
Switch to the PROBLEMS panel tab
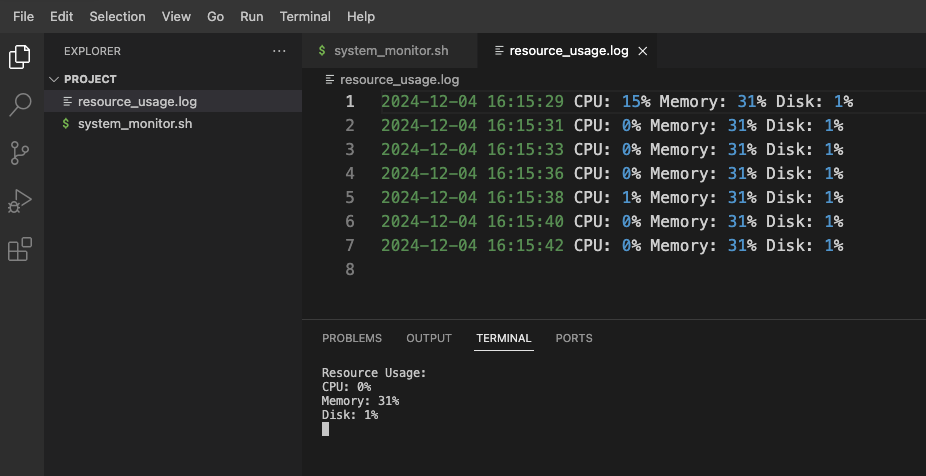pos(352,338)
